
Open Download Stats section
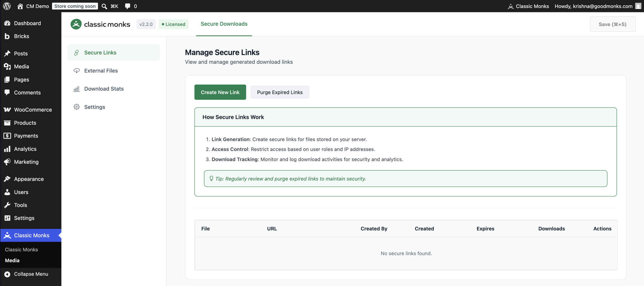[114, 89]
